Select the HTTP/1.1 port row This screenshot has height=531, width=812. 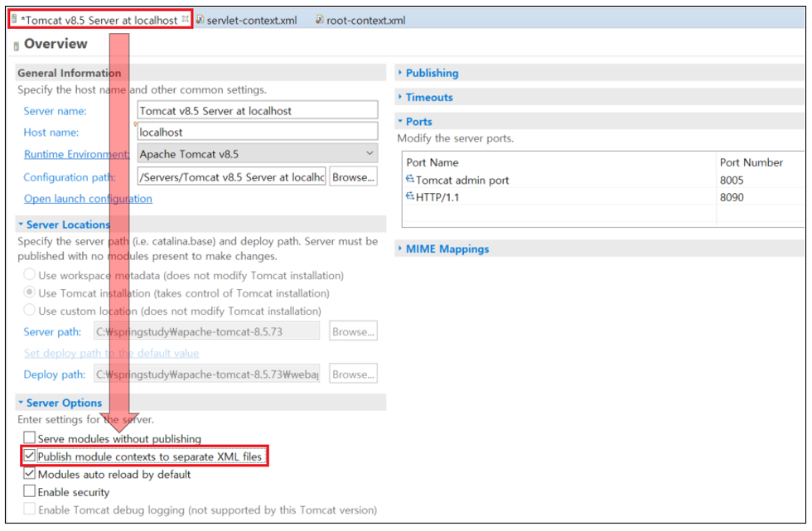603,197
